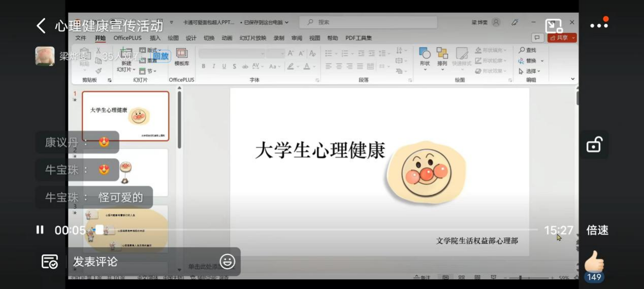
Task: Click the 共享 share button
Action: point(562,38)
